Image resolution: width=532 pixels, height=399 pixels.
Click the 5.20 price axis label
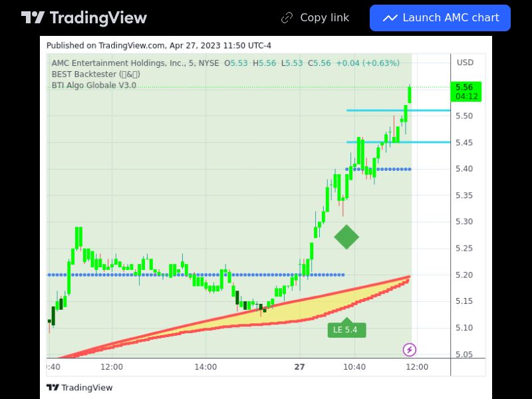click(x=464, y=275)
